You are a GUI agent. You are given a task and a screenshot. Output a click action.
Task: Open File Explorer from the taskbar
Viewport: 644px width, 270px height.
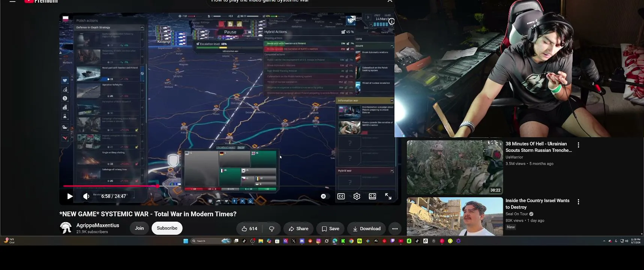click(x=261, y=241)
